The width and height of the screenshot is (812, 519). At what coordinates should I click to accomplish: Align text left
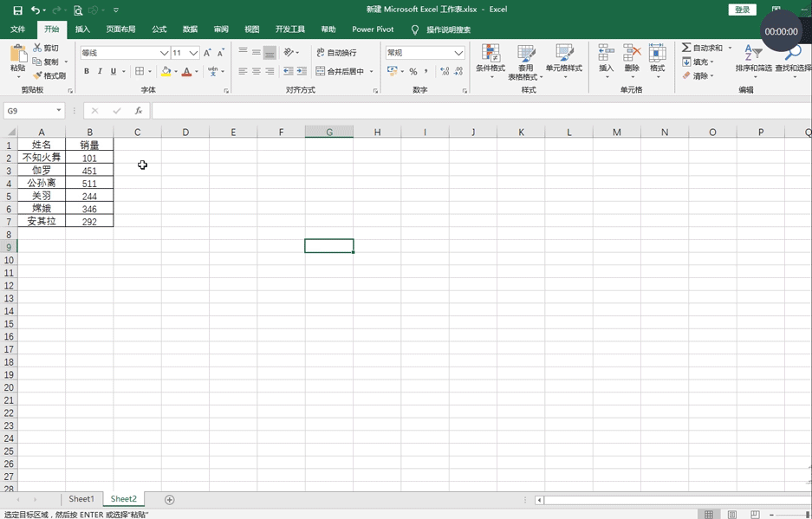(243, 71)
